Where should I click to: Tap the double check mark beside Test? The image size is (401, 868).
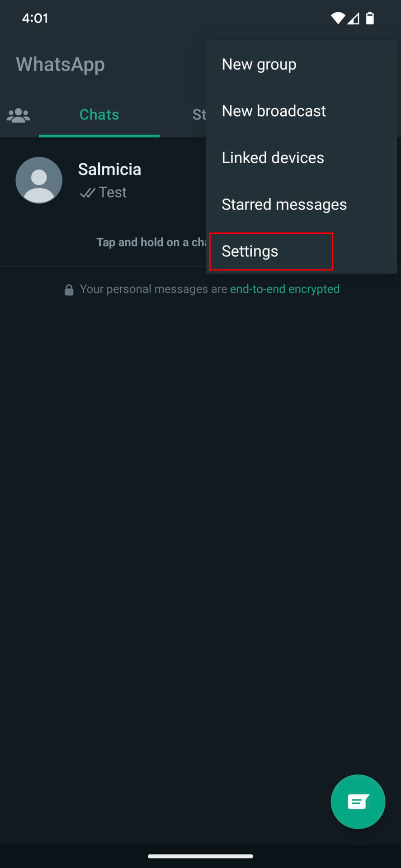tap(87, 193)
